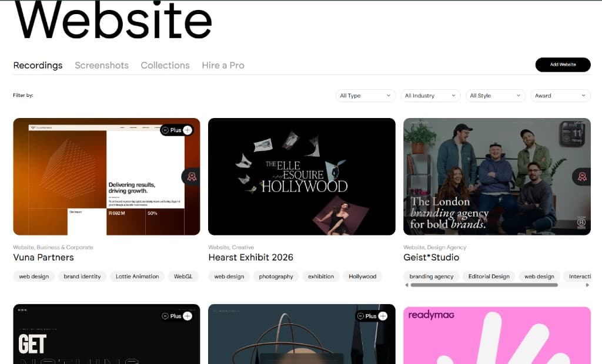This screenshot has width=602, height=364.
Task: Open the sphere sculpture website thumbnail
Action: (302, 334)
